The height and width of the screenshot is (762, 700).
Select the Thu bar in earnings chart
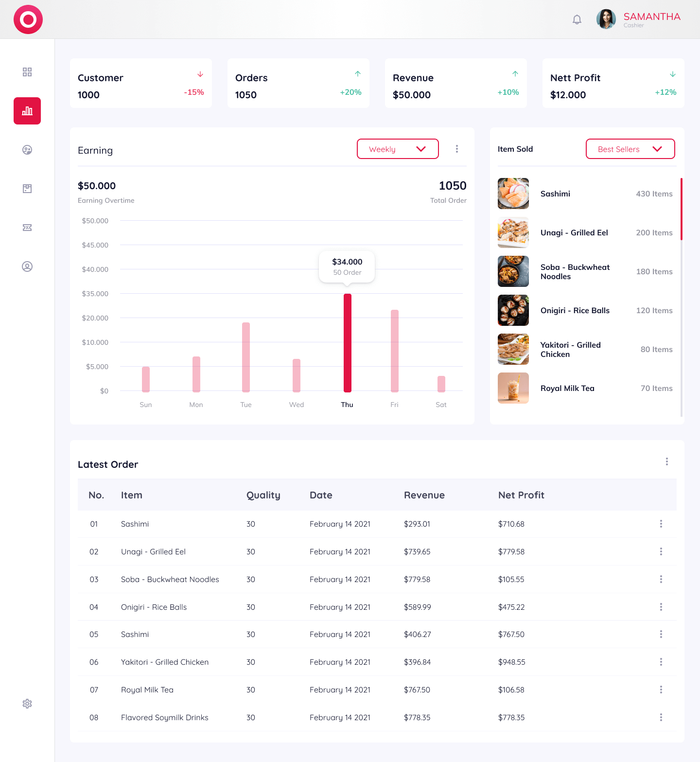(347, 343)
